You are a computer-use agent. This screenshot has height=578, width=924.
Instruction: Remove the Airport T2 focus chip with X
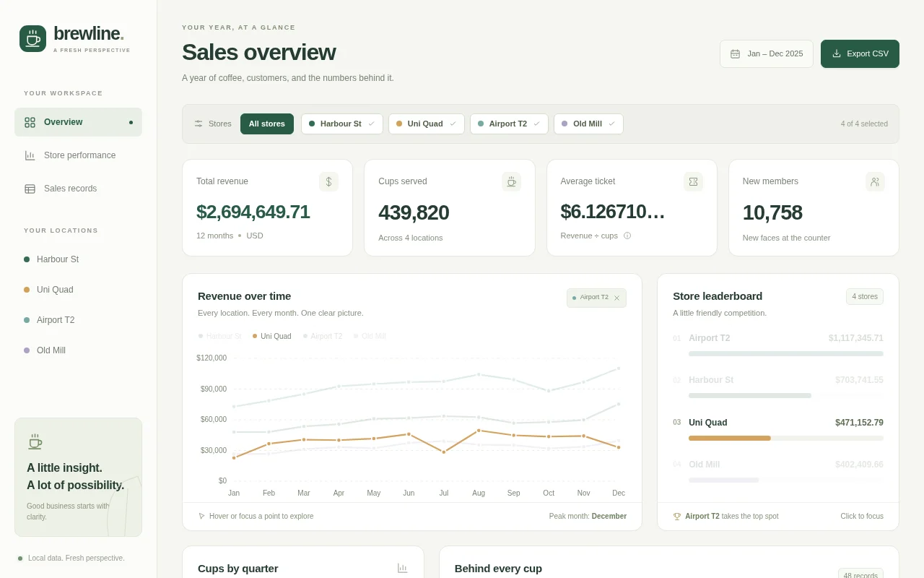click(616, 298)
